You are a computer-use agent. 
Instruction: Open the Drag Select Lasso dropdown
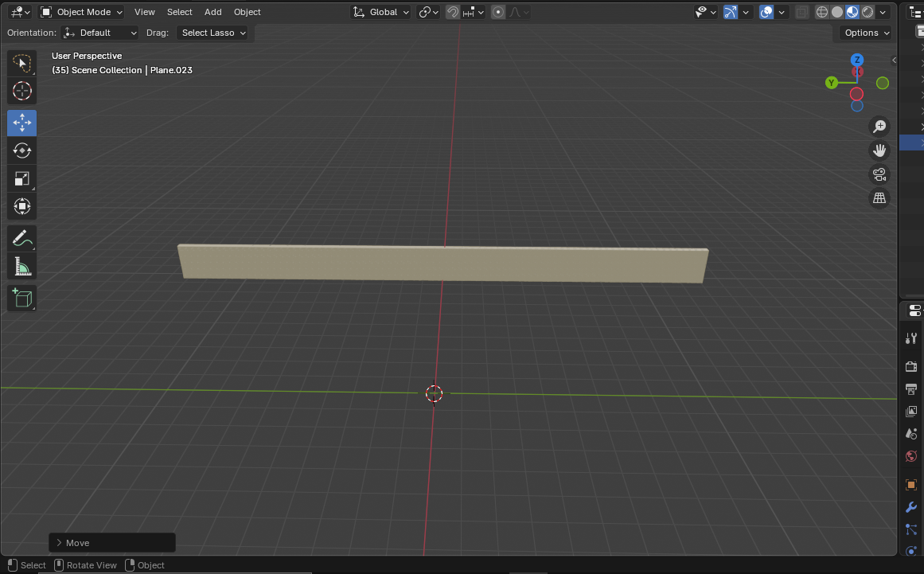212,33
